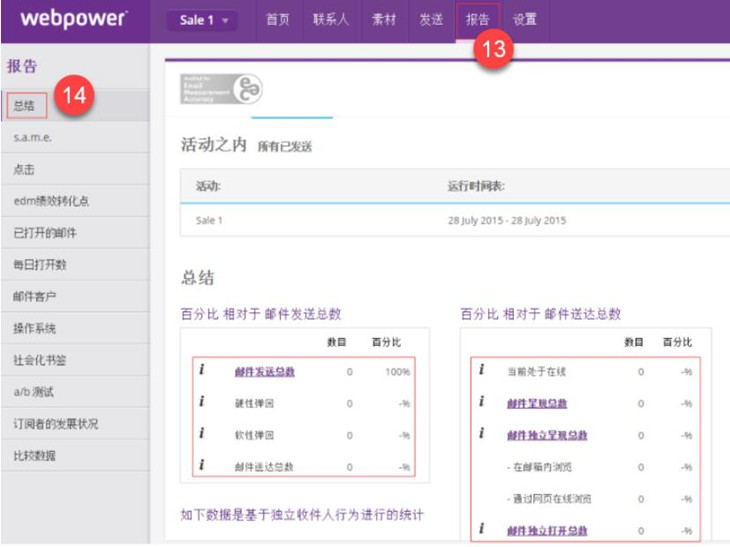Click the 所有已发送 label
The height and width of the screenshot is (547, 730).
[284, 147]
